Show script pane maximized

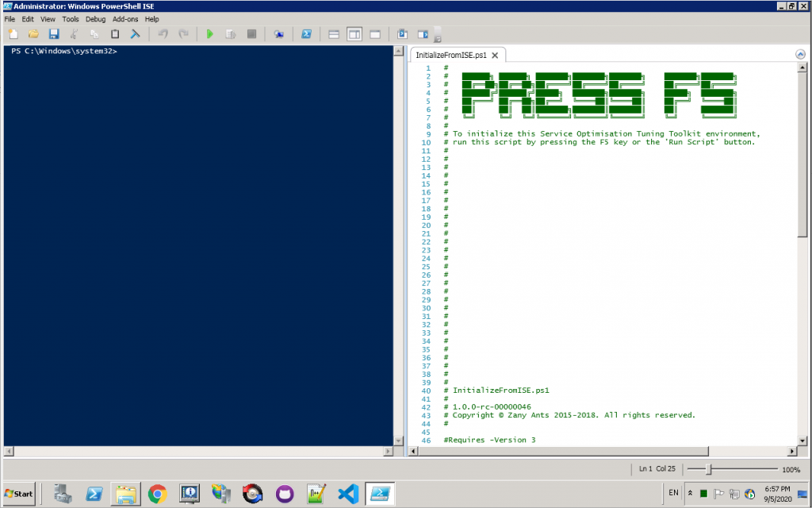pos(375,34)
